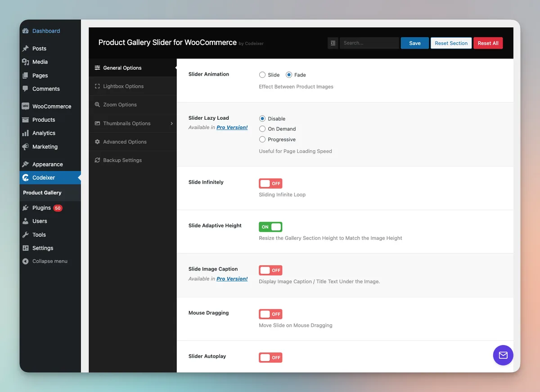Expand the Thumbnails Options chevron arrow
This screenshot has width=540, height=392.
[x=172, y=123]
